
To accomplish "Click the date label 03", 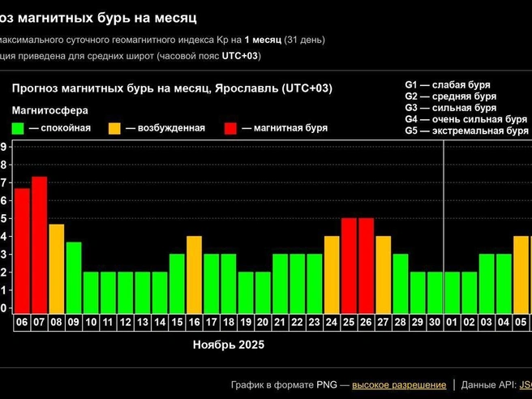I will click(487, 322).
